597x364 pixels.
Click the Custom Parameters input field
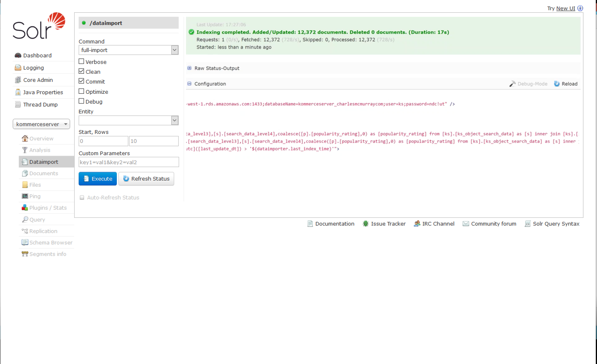click(x=128, y=162)
